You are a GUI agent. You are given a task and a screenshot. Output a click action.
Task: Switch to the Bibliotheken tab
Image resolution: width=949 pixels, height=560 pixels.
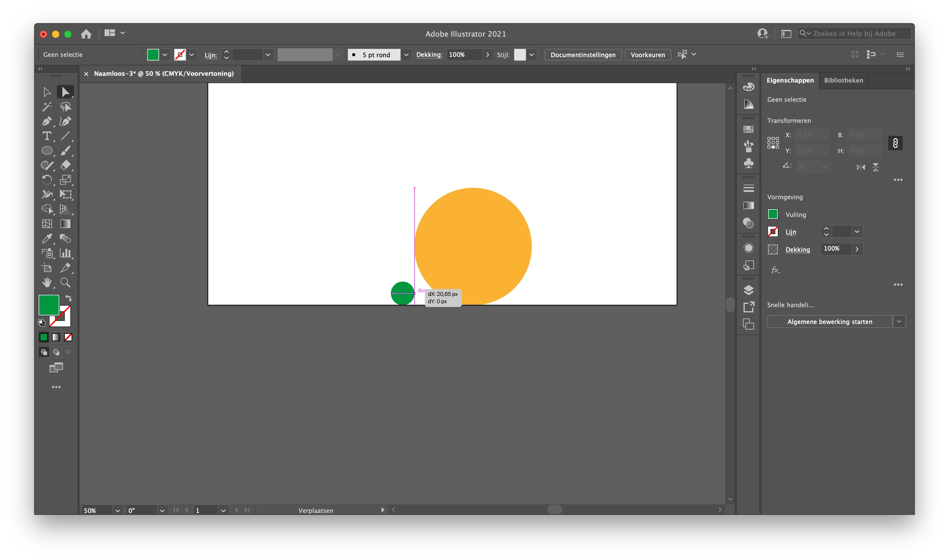[843, 80]
